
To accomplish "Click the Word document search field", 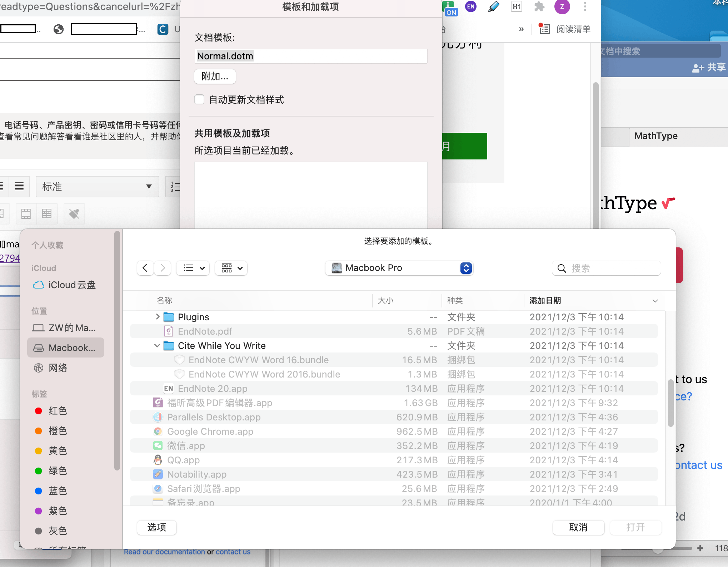I will pyautogui.click(x=660, y=51).
